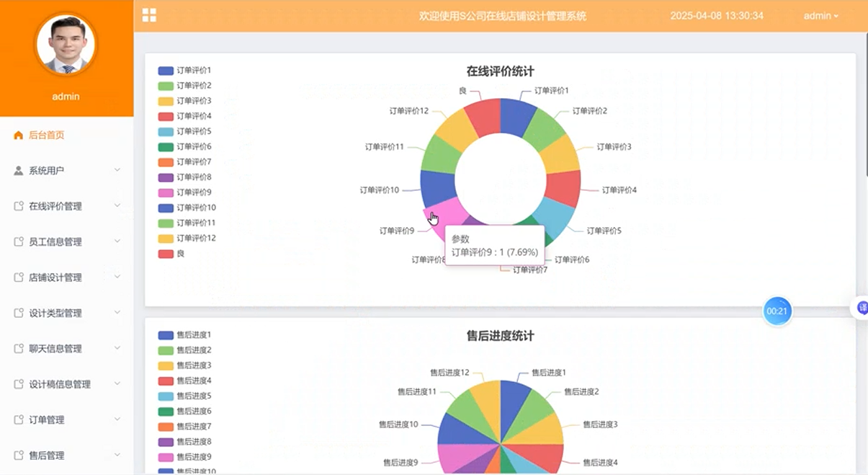Toggle legend item 订单评价11
The height and width of the screenshot is (475, 868).
[x=187, y=223]
